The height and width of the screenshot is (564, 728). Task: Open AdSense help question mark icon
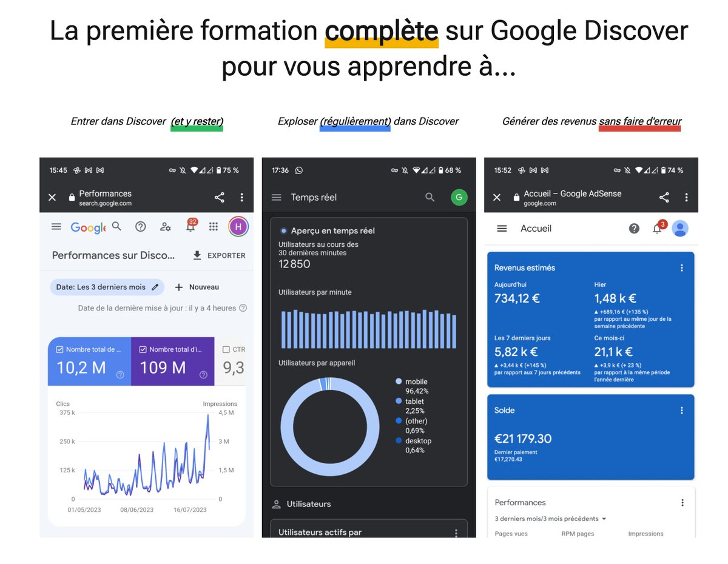coord(634,229)
